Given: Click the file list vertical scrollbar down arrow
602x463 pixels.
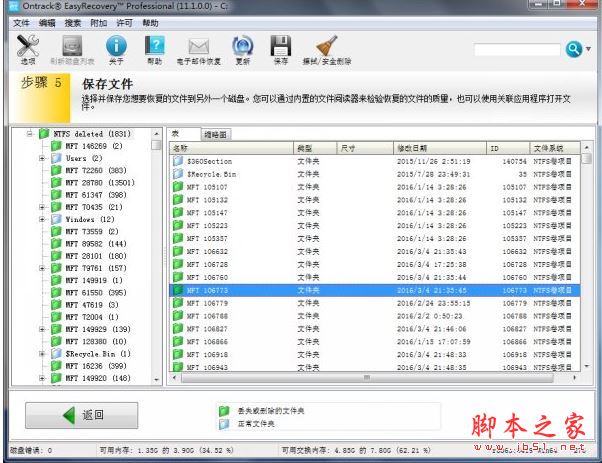Looking at the screenshot, I should (586, 367).
